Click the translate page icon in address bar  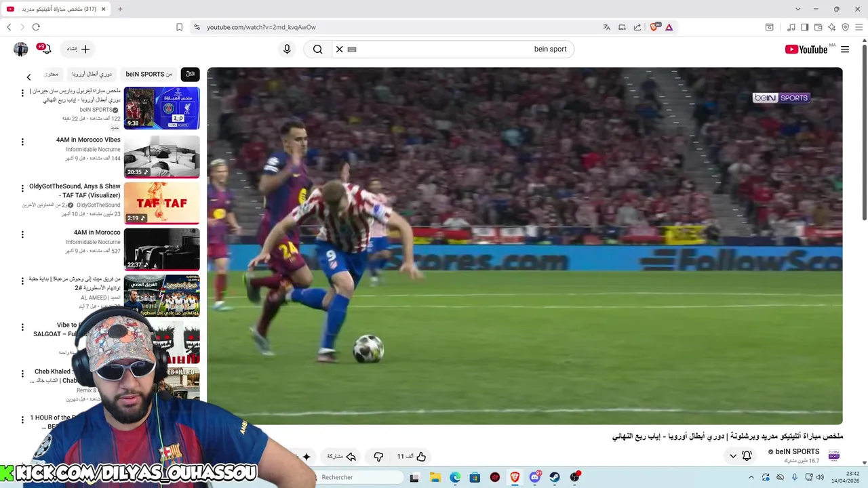pos(606,27)
